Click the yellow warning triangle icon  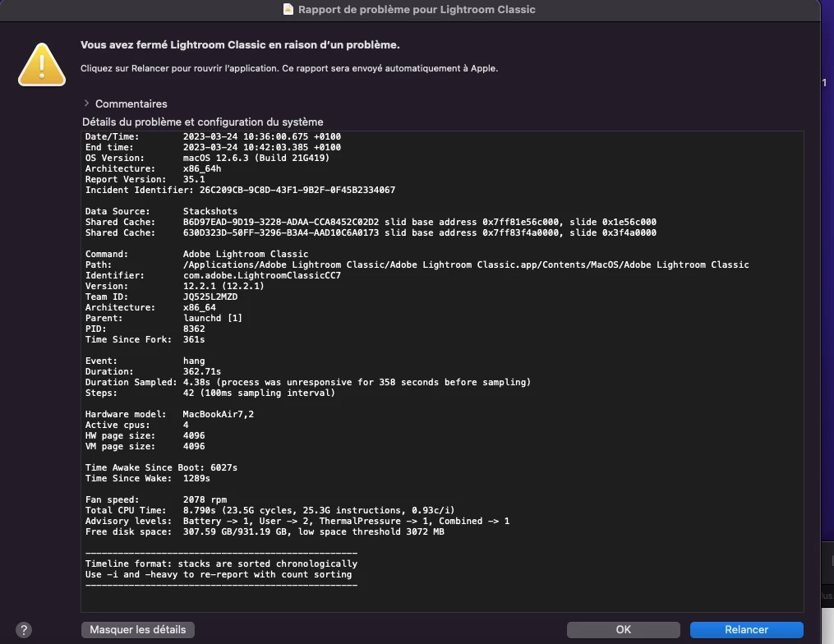click(x=42, y=65)
